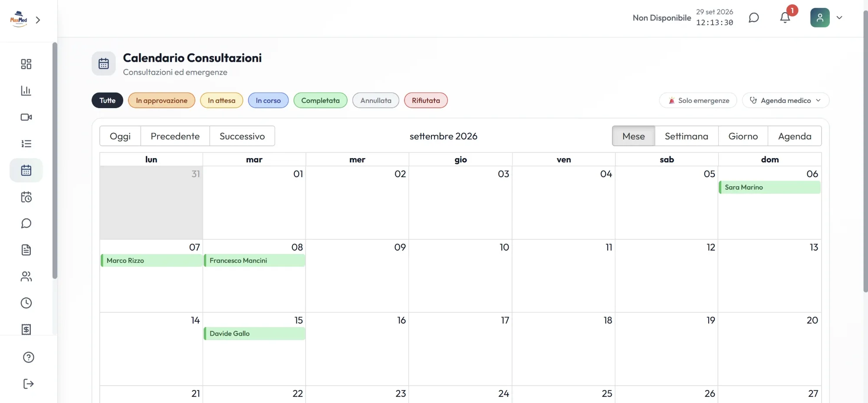
Task: Toggle the Non Disponibile status
Action: (x=661, y=18)
